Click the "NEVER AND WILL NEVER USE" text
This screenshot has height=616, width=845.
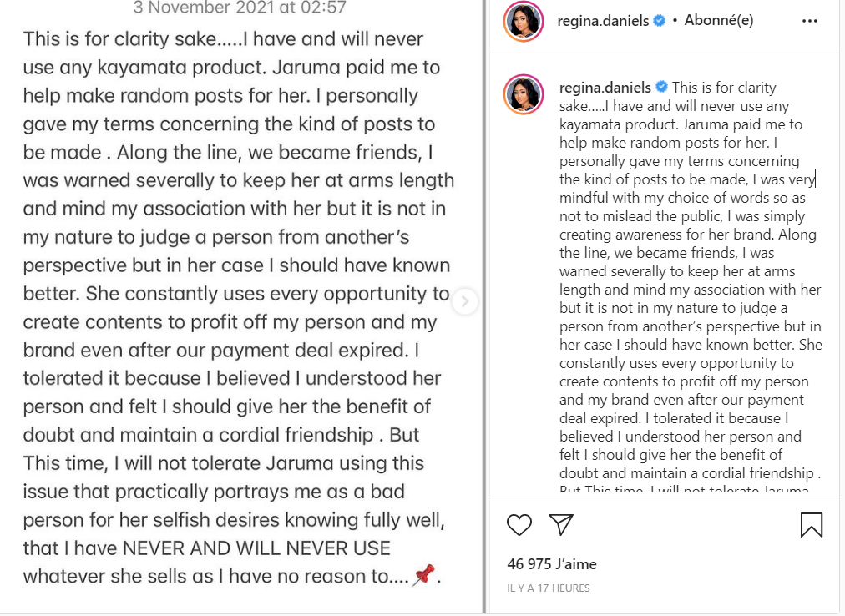click(256, 548)
